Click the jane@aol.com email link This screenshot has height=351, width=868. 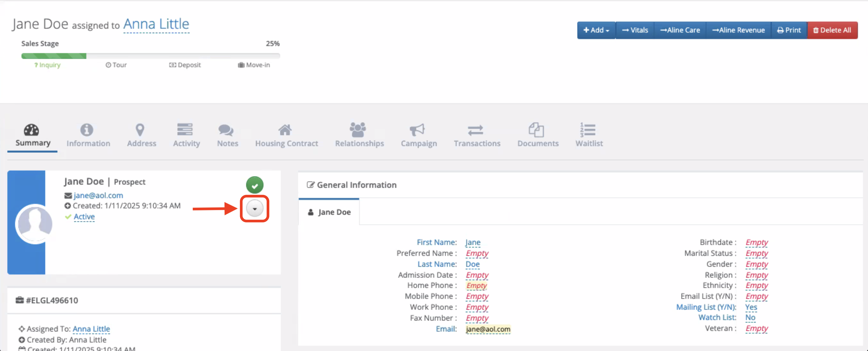pos(98,195)
